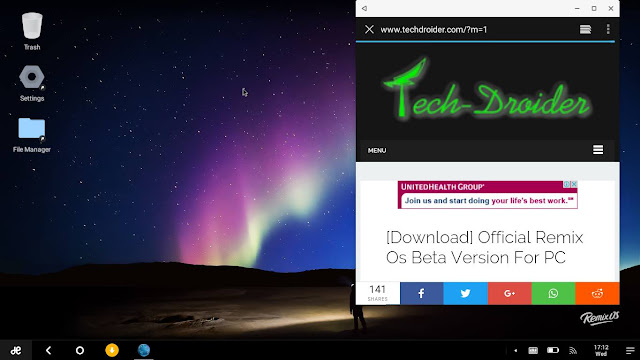The width and height of the screenshot is (640, 360).
Task: Open the Trash desktop icon
Action: (32, 31)
